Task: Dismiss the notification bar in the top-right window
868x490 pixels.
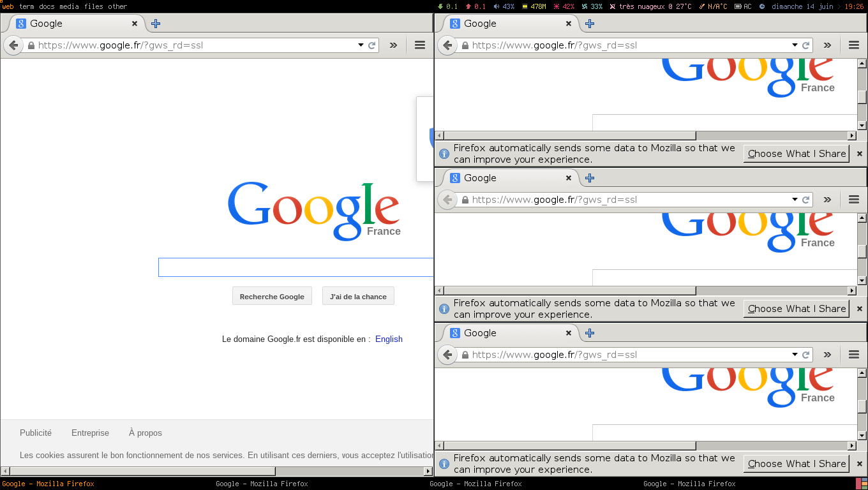Action: 859,154
